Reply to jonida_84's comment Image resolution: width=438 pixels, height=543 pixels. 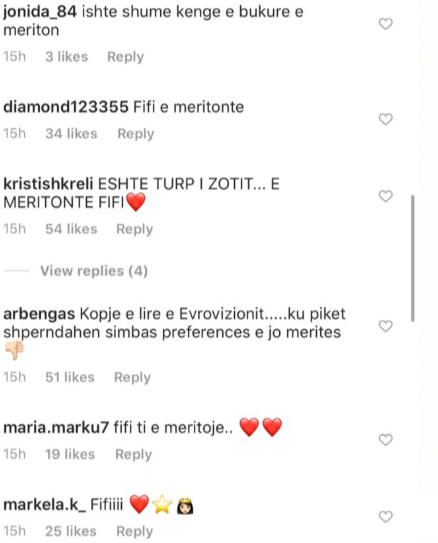[x=125, y=57]
